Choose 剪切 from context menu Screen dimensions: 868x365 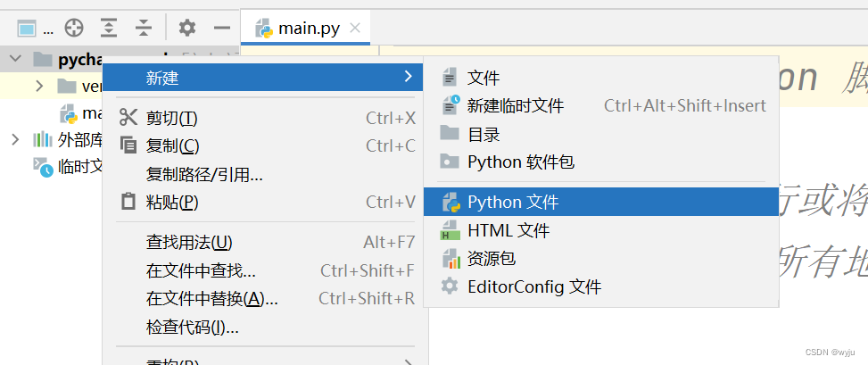(x=265, y=118)
